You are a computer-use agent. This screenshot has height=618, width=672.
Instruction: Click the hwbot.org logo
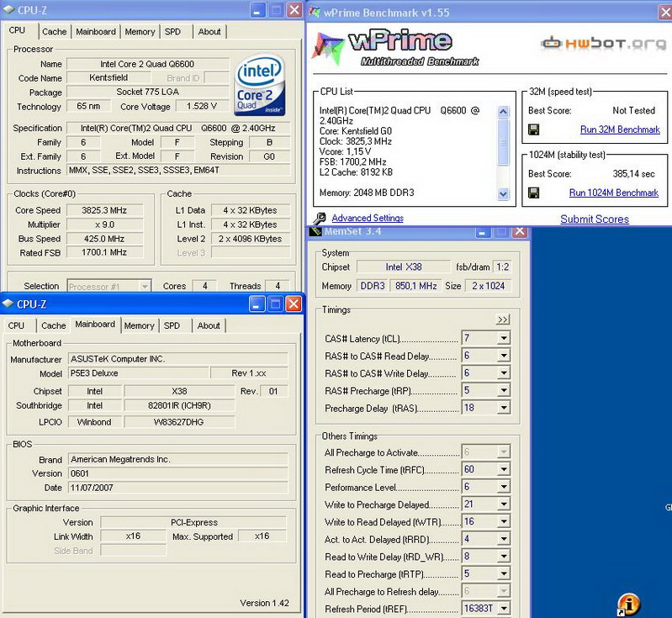tap(603, 43)
